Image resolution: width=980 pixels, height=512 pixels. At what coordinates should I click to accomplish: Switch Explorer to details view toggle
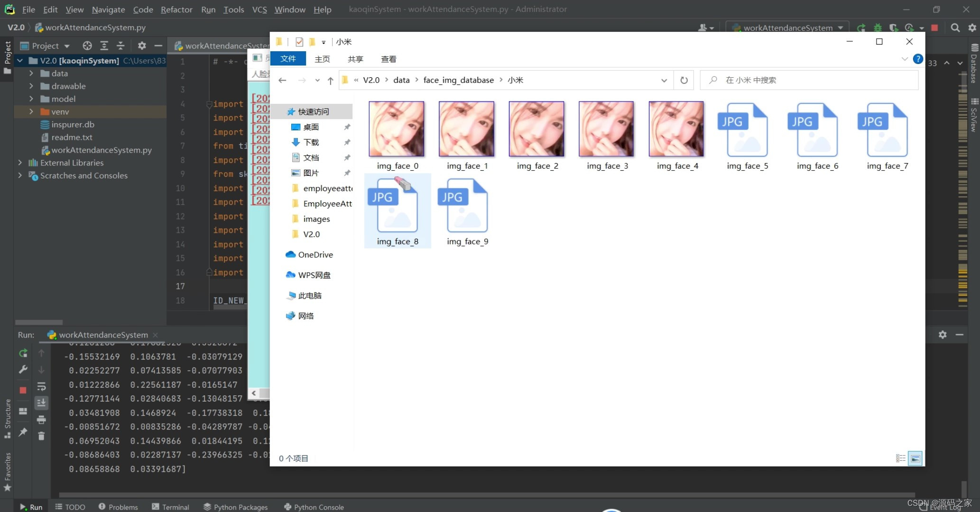[x=900, y=457]
